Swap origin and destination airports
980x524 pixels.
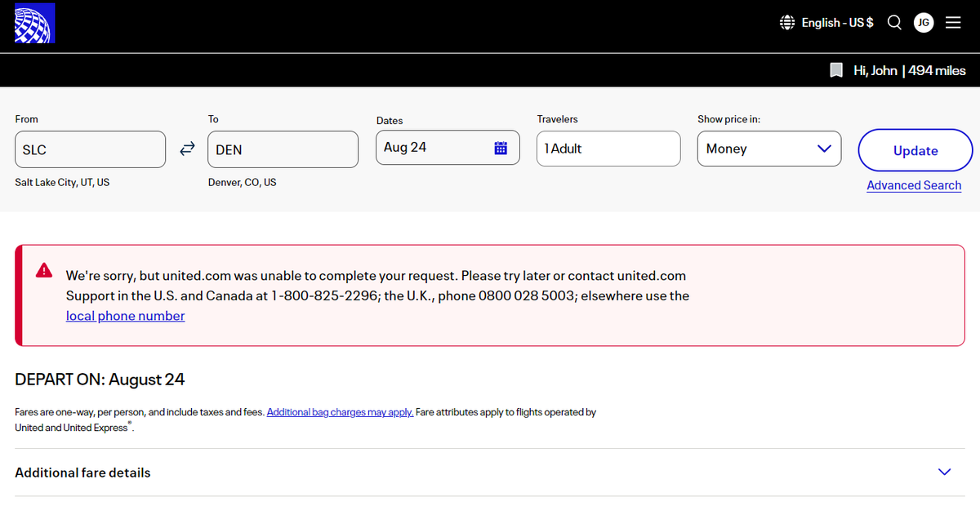point(187,149)
